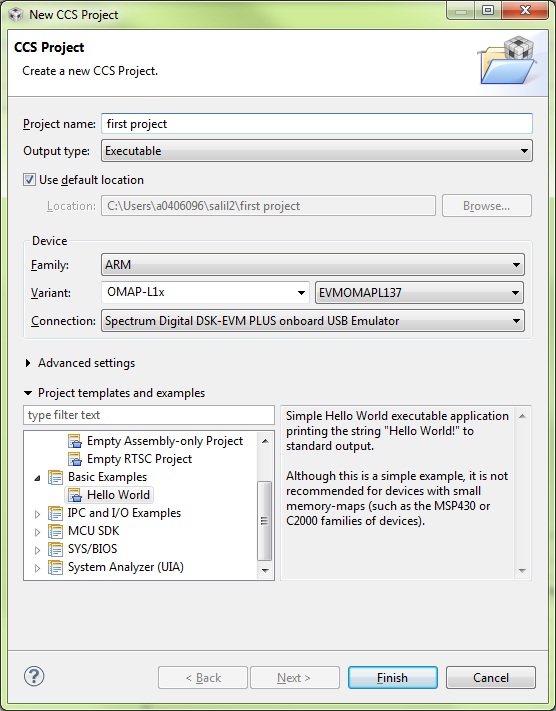Select the Hello World template icon
This screenshot has height=711, width=556.
74,495
